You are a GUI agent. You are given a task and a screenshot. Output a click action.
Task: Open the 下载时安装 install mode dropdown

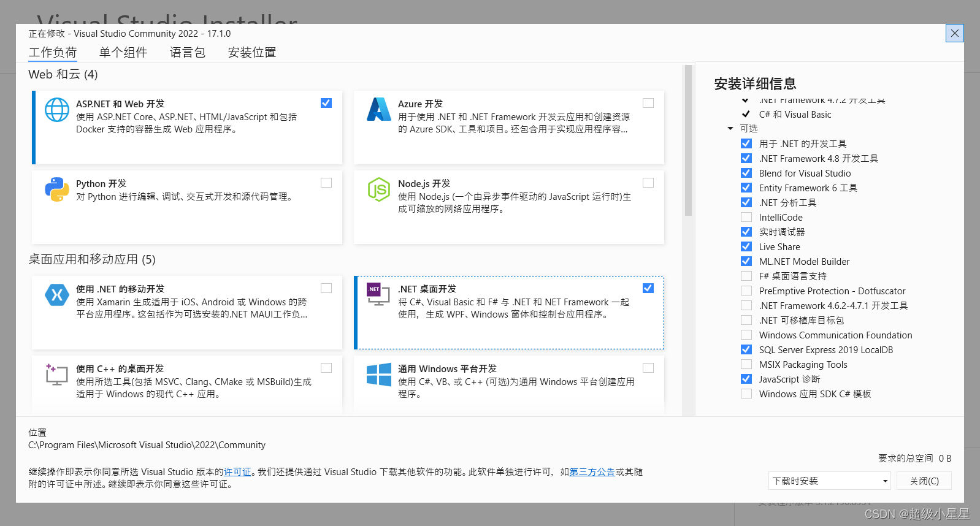click(x=829, y=481)
